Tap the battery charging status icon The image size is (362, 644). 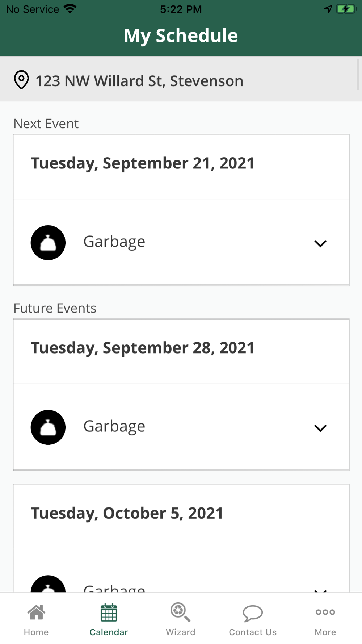[346, 9]
